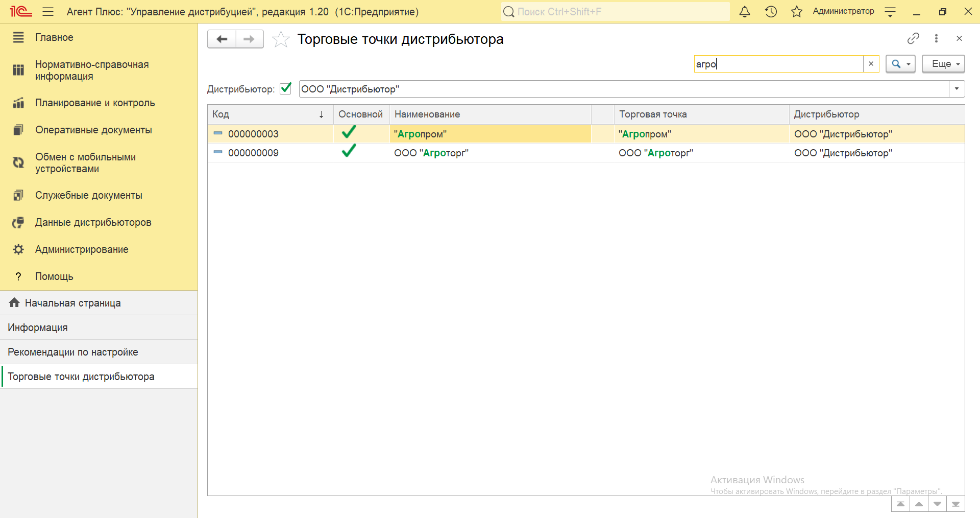The image size is (980, 518).
Task: Click Наименование cell ООО "Агроторг"
Action: (491, 153)
